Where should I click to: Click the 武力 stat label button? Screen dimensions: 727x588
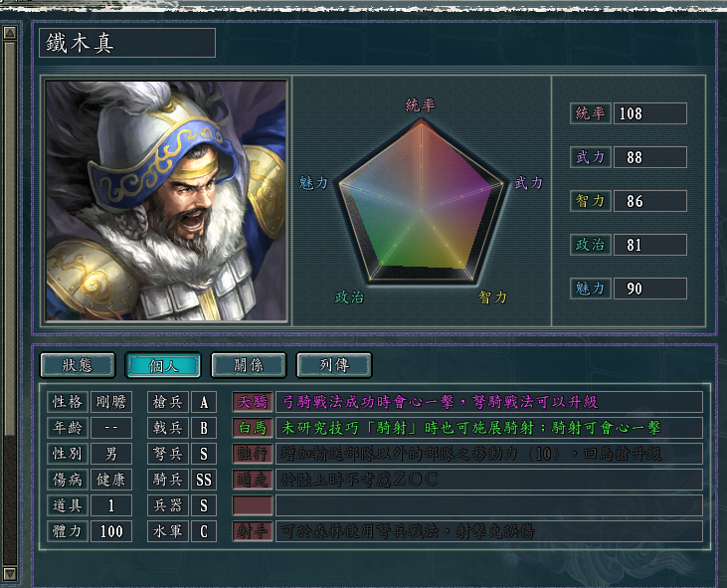point(590,157)
